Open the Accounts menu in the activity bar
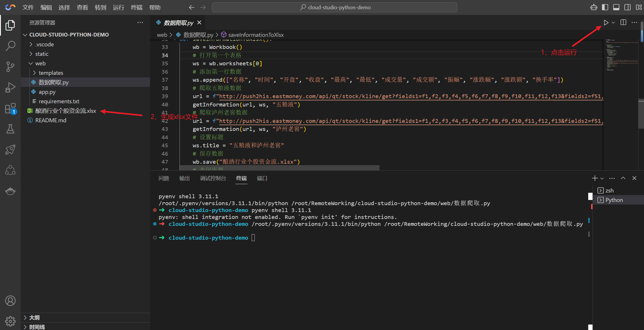 (10, 301)
